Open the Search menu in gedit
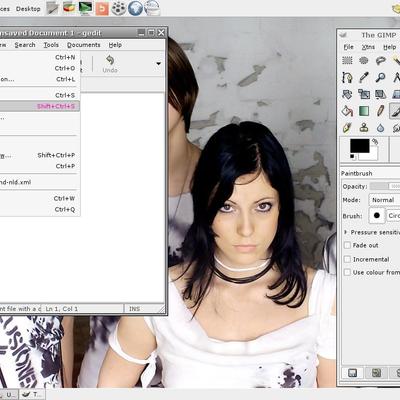This screenshot has width=400, height=400. point(25,45)
